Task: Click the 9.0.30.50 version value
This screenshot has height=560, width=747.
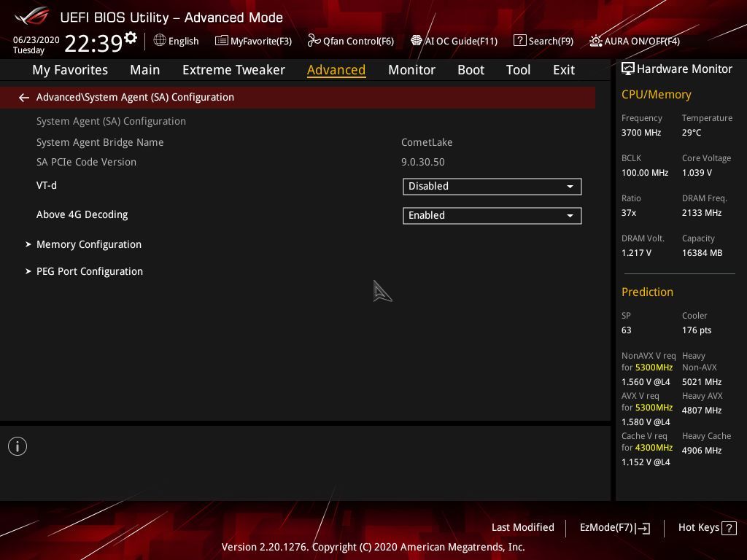Action: (423, 163)
